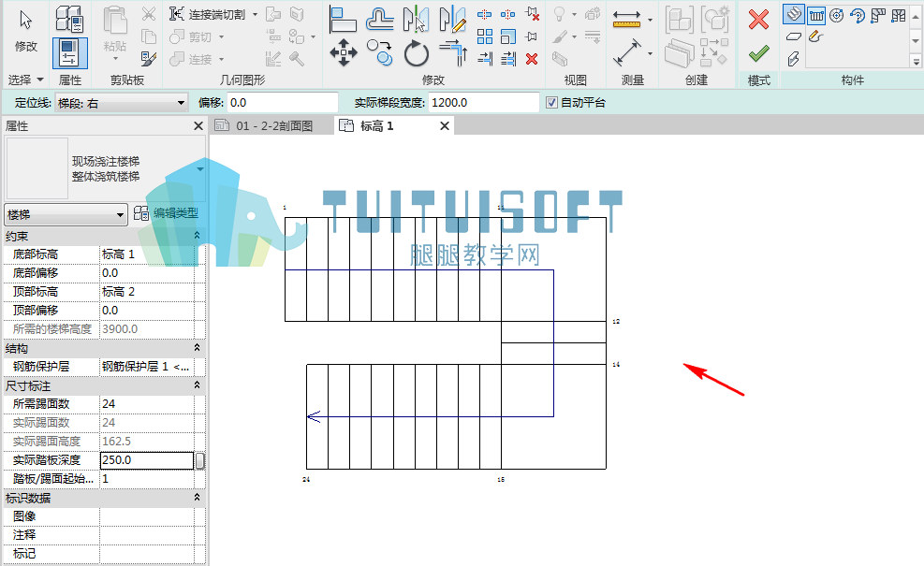Click the green Finish Edit Mode checkmark
This screenshot has width=924, height=566.
point(758,54)
